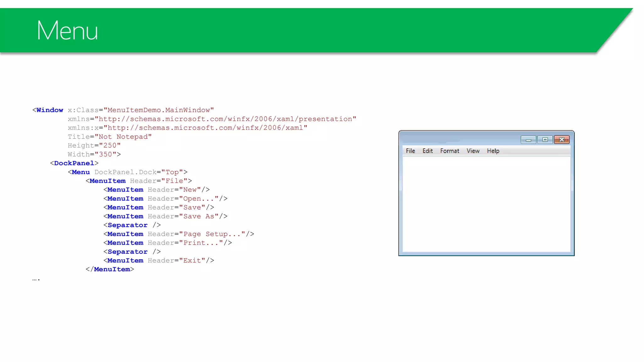Click the MenuItem Header="File" line
This screenshot has height=362, width=644.
pos(139,181)
